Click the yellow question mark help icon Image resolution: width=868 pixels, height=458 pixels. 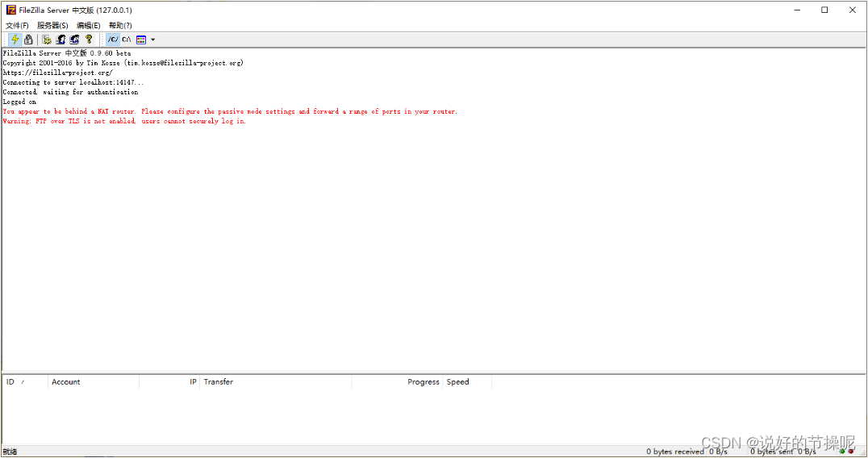click(89, 40)
